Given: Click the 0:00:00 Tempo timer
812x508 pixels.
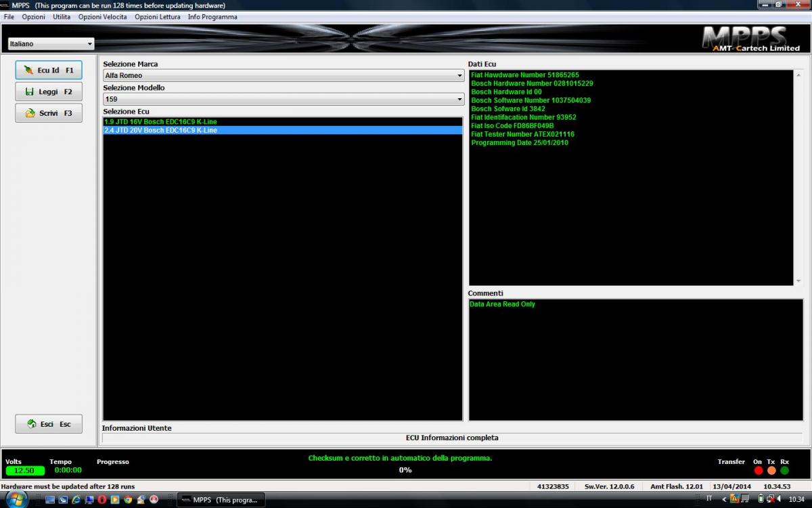Looking at the screenshot, I should [68, 470].
